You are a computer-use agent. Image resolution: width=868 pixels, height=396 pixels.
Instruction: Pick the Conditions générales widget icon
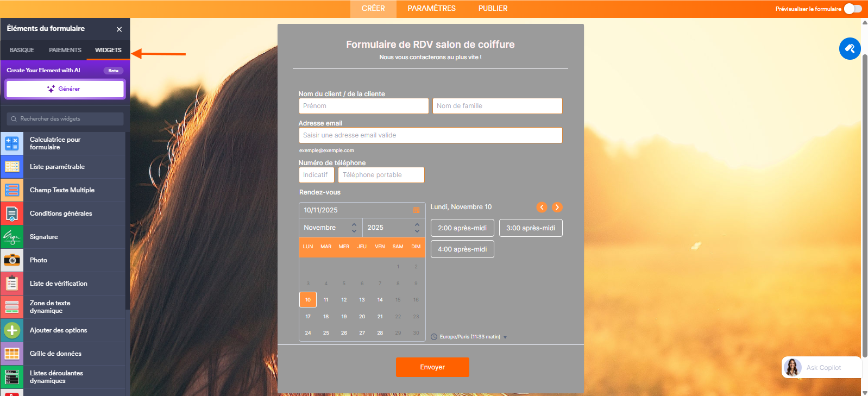point(12,213)
